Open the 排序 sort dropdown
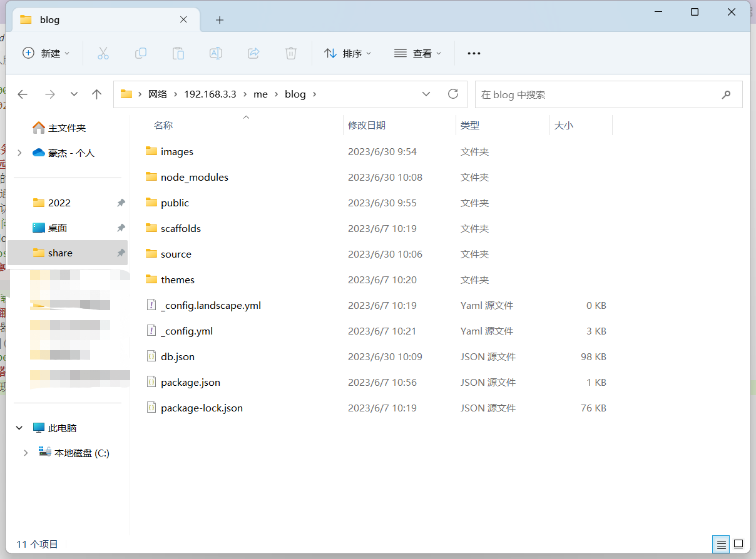Screen dimensions: 756x559 pyautogui.click(x=348, y=53)
